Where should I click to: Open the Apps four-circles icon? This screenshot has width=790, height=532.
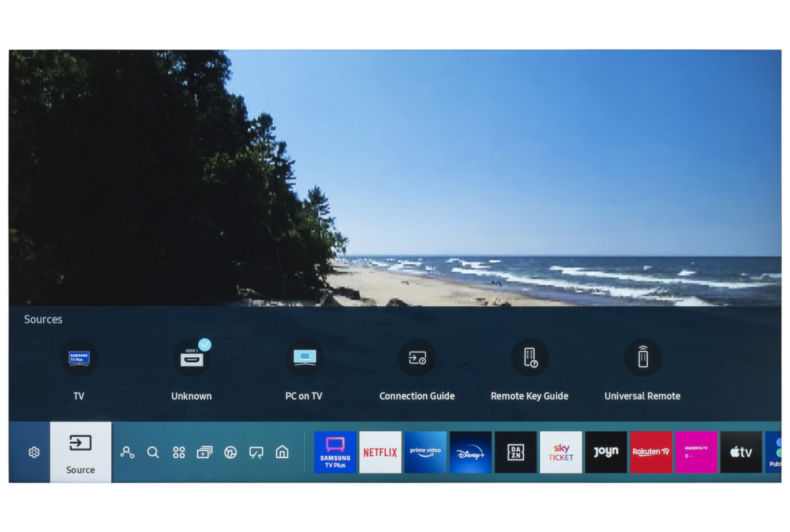[178, 452]
